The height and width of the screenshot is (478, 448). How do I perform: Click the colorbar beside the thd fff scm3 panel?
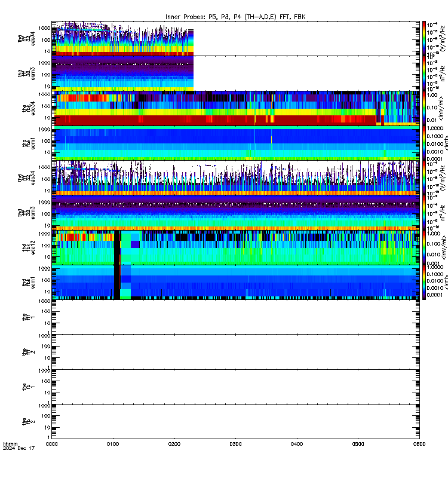pyautogui.click(x=424, y=213)
